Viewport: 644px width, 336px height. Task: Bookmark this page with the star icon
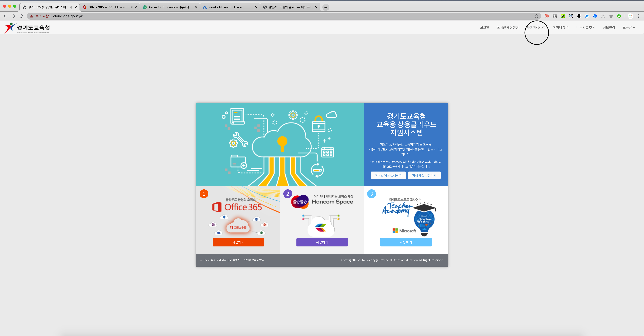536,16
